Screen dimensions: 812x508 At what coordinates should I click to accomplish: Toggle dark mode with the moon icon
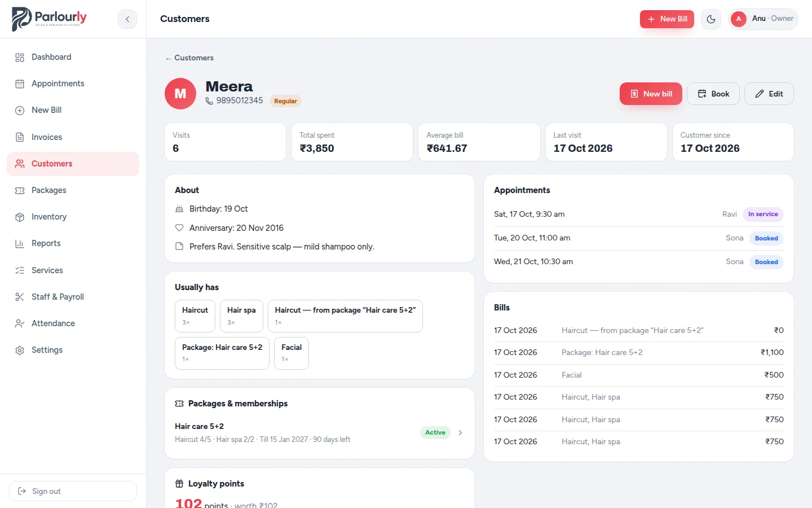pyautogui.click(x=711, y=19)
